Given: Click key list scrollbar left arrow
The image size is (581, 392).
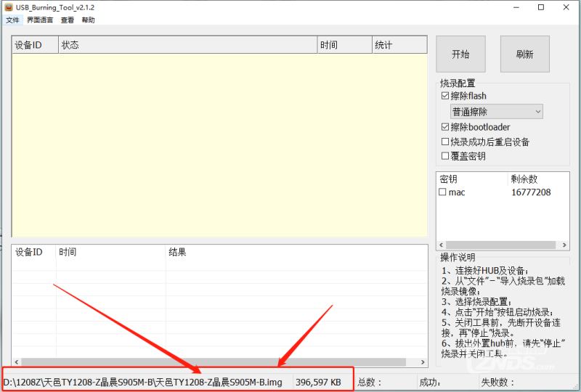Looking at the screenshot, I should (441, 245).
